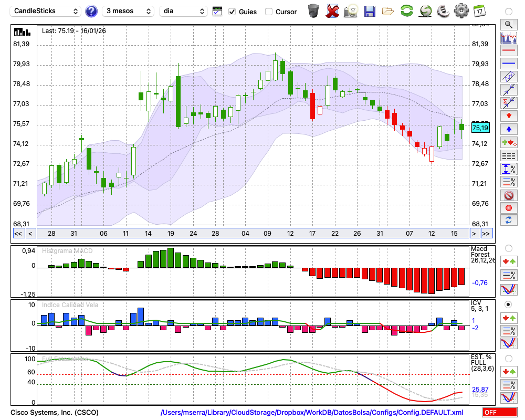
Task: Click the magnifying glass zoom tool
Action: [x=508, y=24]
